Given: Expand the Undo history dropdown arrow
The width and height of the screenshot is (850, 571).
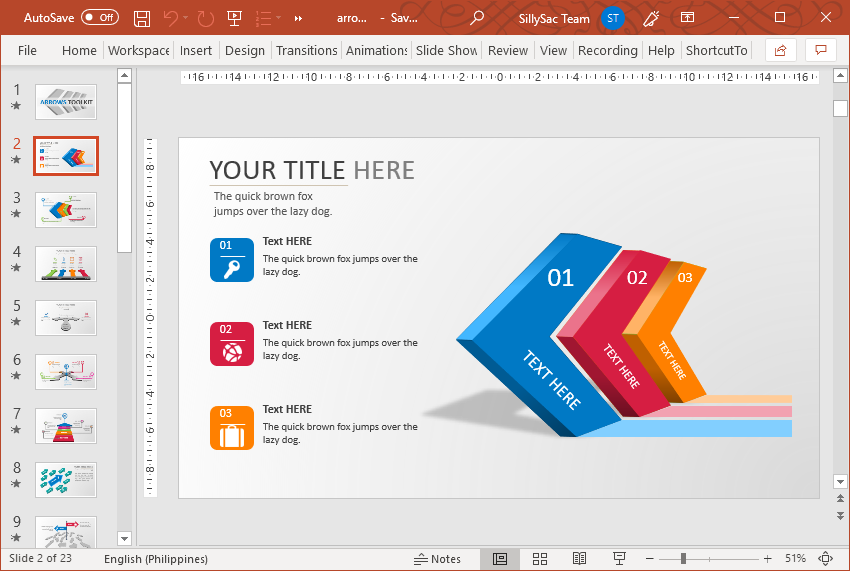Looking at the screenshot, I should pos(187,18).
